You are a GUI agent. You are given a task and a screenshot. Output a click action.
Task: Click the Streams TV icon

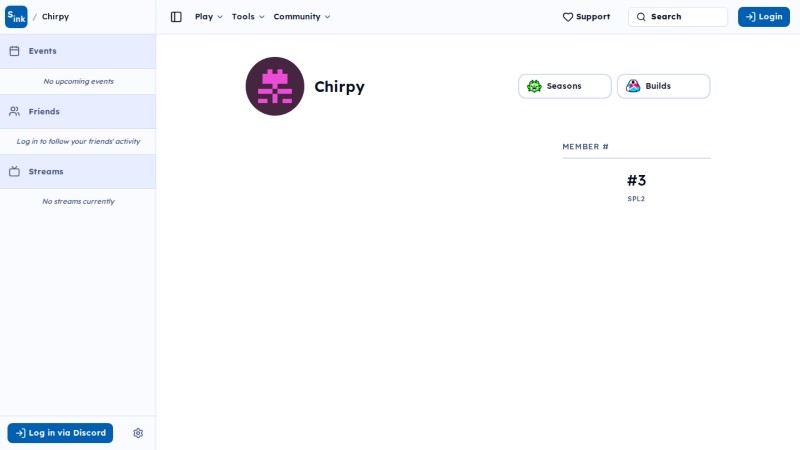point(14,171)
